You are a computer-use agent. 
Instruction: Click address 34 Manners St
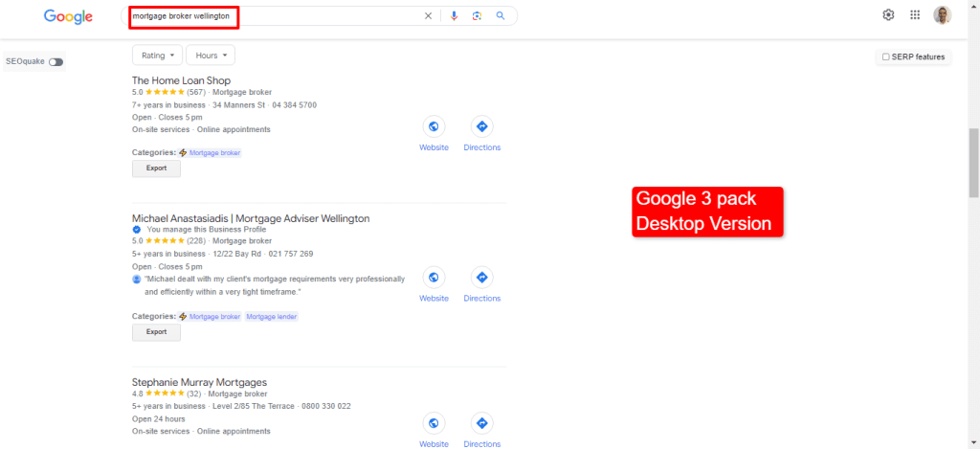[240, 105]
